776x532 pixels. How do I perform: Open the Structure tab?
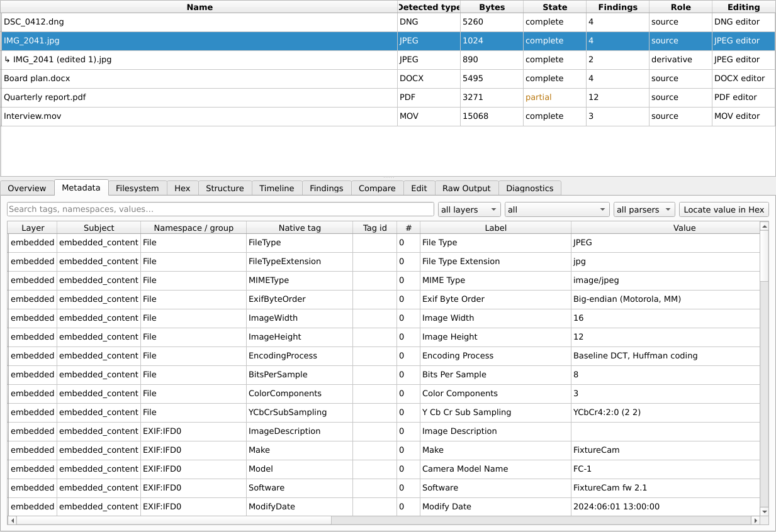click(x=225, y=188)
